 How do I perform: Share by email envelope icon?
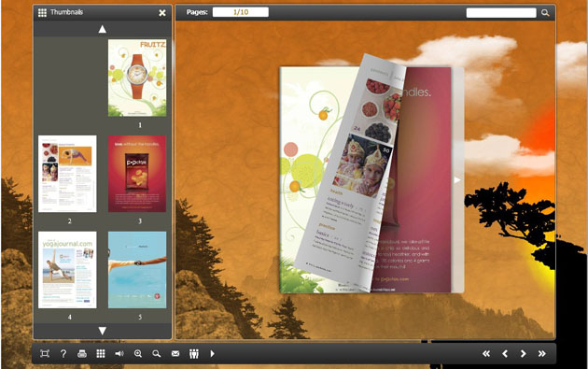(175, 354)
